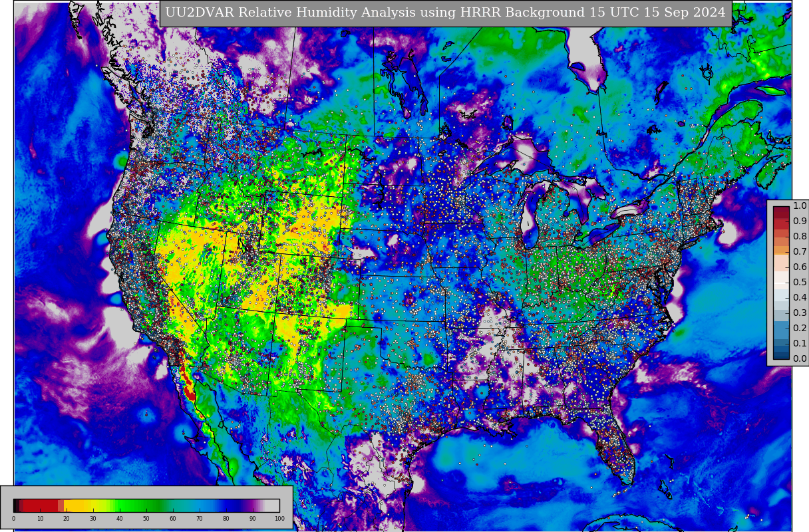Click the 30 tick label on the humidity colorbar
809x532 pixels.
93,519
